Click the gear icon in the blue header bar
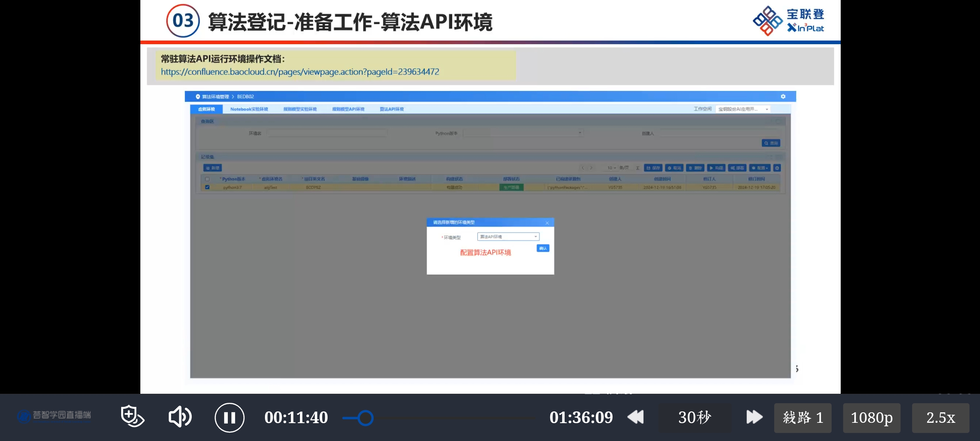 coord(783,97)
